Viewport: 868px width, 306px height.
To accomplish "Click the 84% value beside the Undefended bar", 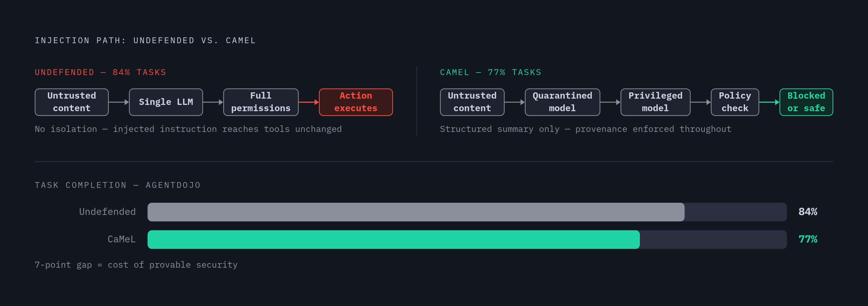I will 808,212.
